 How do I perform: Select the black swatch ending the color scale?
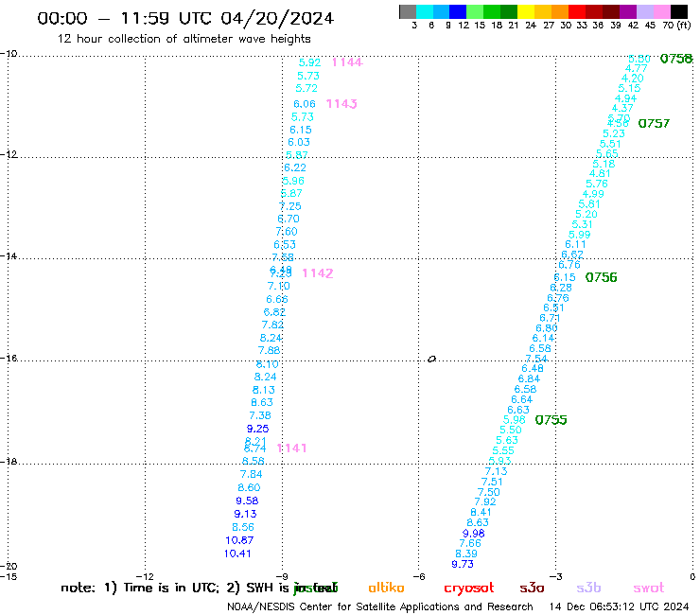[x=679, y=11]
